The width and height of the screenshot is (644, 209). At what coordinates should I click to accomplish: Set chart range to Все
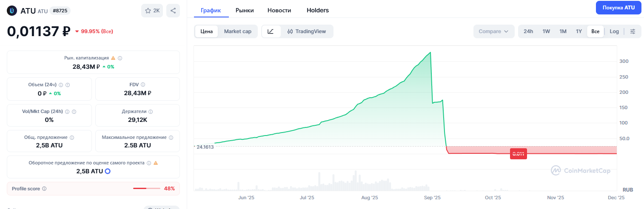pos(595,31)
